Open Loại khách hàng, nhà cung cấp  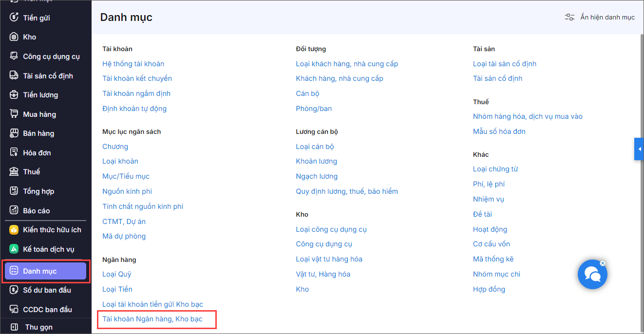pyautogui.click(x=347, y=64)
